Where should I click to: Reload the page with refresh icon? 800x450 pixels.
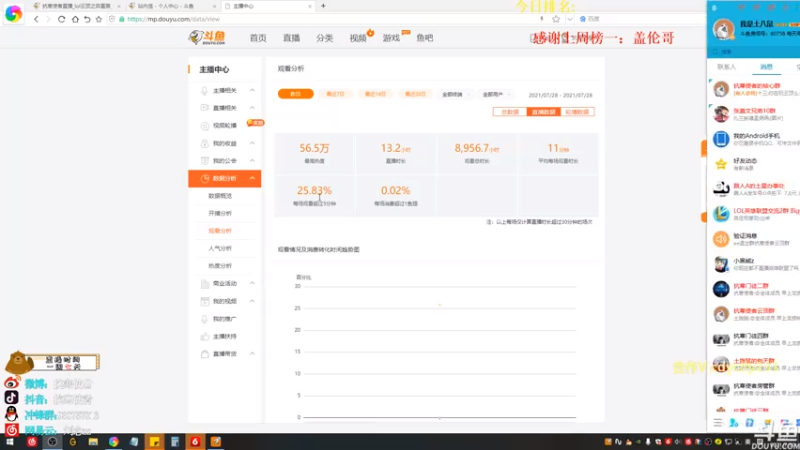pyautogui.click(x=61, y=19)
